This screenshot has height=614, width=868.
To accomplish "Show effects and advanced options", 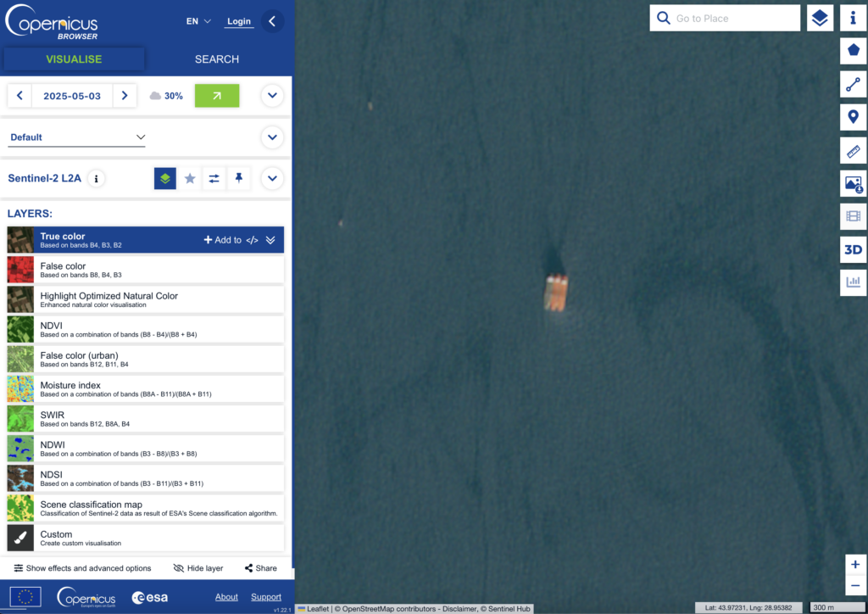I will point(82,568).
